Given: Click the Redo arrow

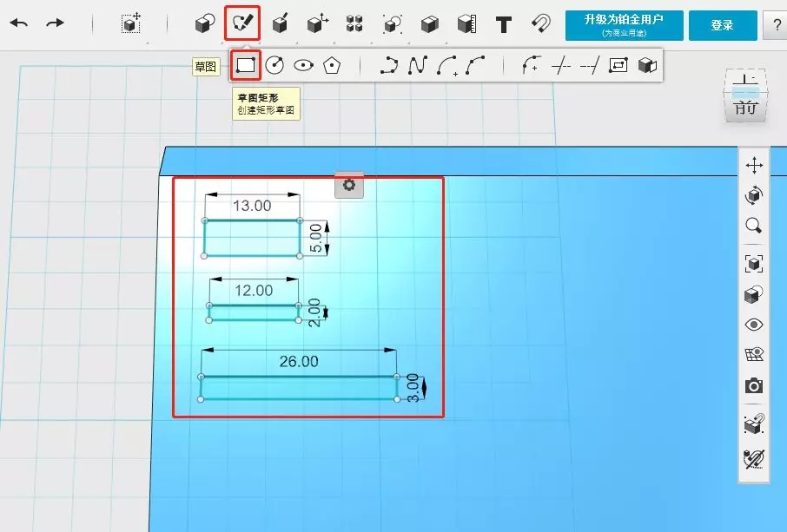Looking at the screenshot, I should pos(55,23).
